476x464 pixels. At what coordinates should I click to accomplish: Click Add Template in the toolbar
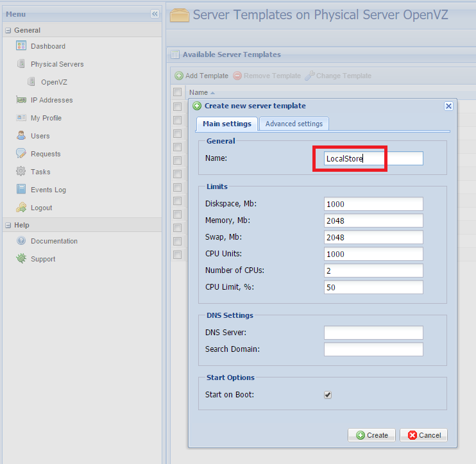pyautogui.click(x=201, y=76)
